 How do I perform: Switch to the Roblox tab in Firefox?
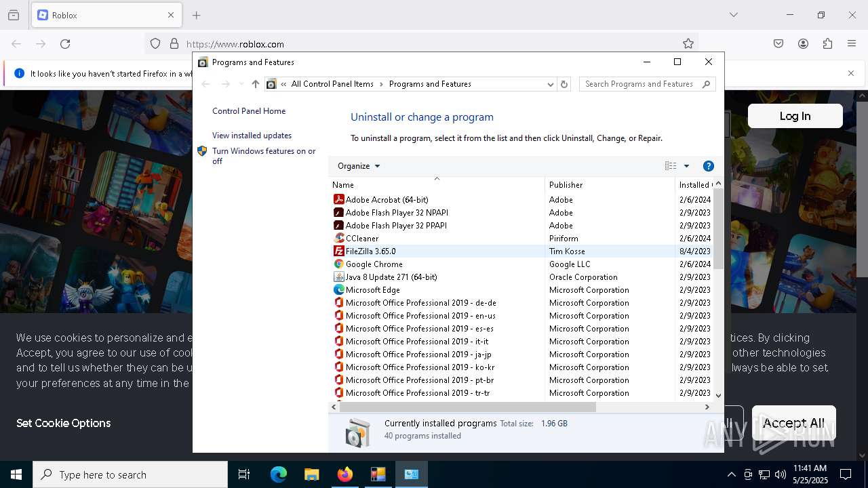(x=106, y=15)
